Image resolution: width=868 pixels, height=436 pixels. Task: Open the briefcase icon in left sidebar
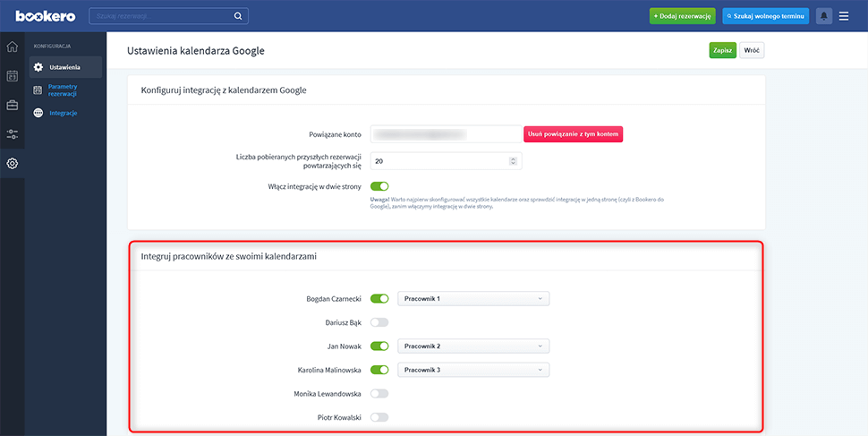pos(13,106)
